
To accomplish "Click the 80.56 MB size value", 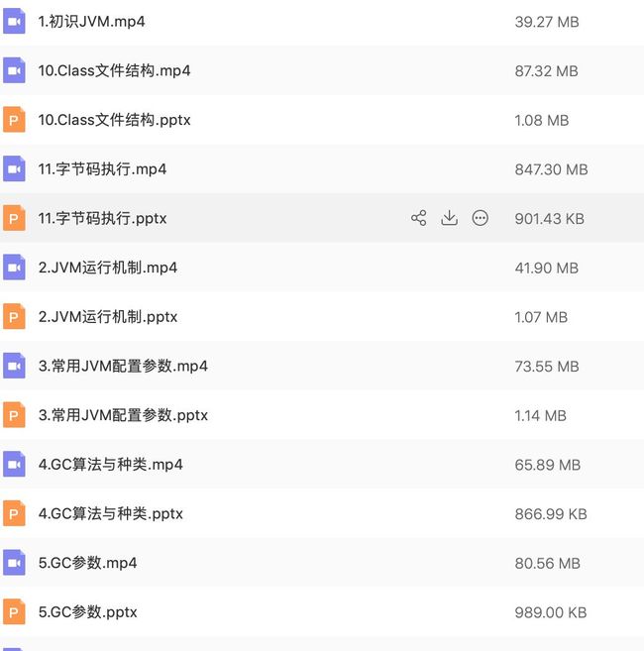I will pyautogui.click(x=547, y=564).
